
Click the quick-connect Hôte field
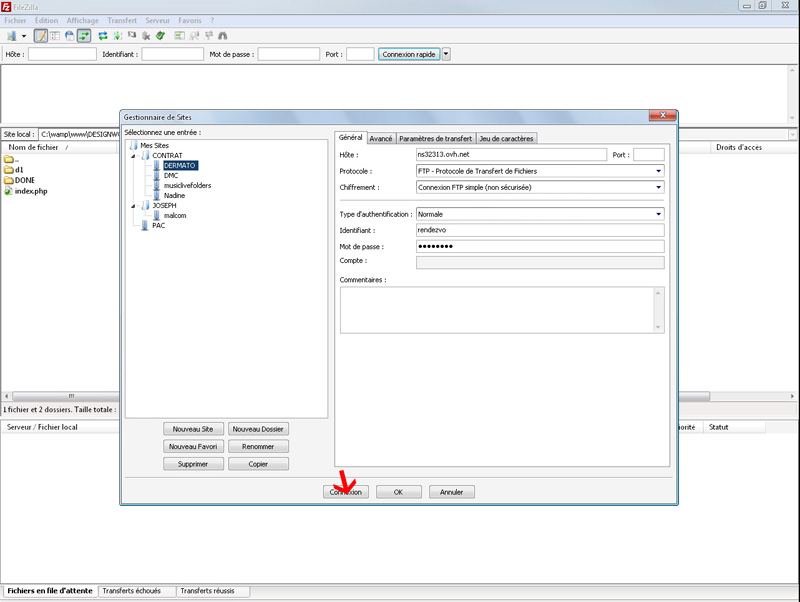[x=62, y=54]
